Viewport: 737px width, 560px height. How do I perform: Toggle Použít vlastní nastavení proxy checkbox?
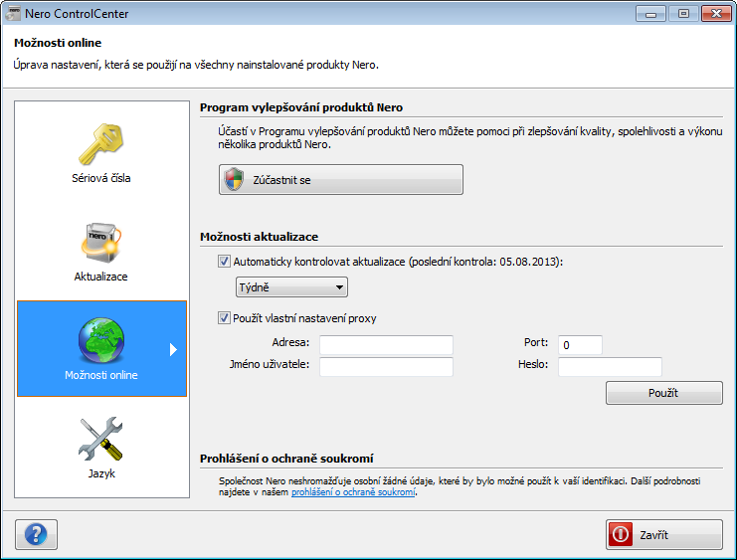coord(224,318)
